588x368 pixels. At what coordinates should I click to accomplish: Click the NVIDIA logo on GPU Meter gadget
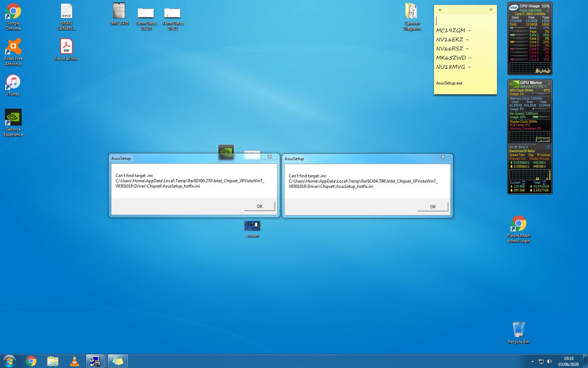click(514, 84)
